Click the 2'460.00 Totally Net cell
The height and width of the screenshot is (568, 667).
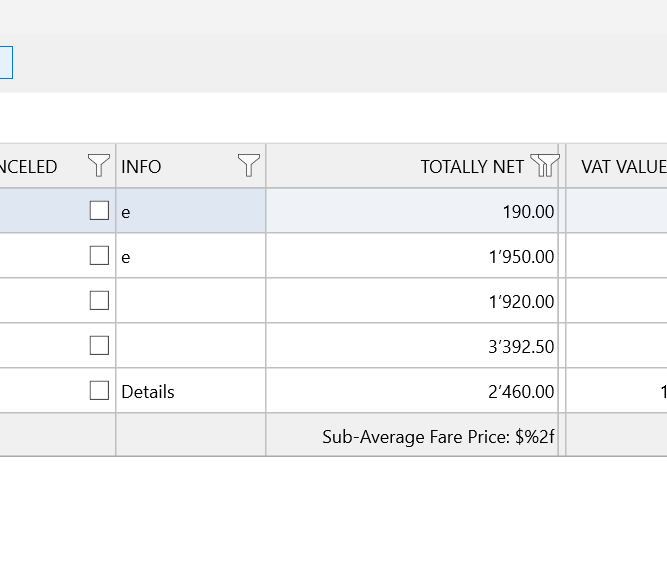coord(520,392)
